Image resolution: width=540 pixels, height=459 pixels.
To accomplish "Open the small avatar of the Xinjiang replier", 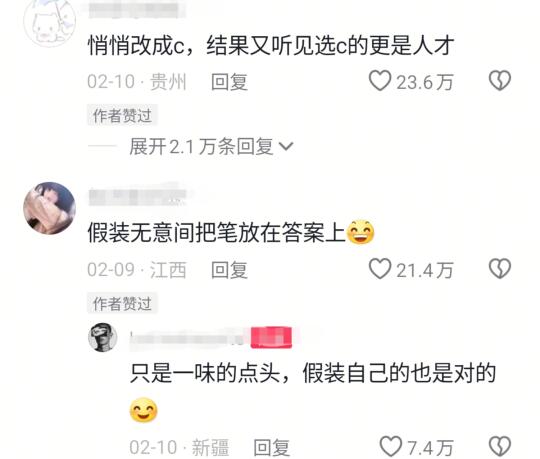I will coord(103,337).
